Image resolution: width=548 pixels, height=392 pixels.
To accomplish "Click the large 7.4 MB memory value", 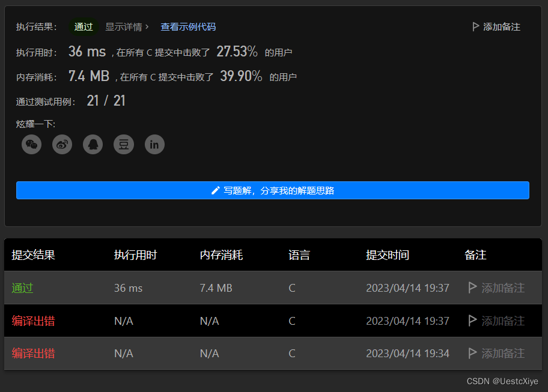I will click(89, 76).
